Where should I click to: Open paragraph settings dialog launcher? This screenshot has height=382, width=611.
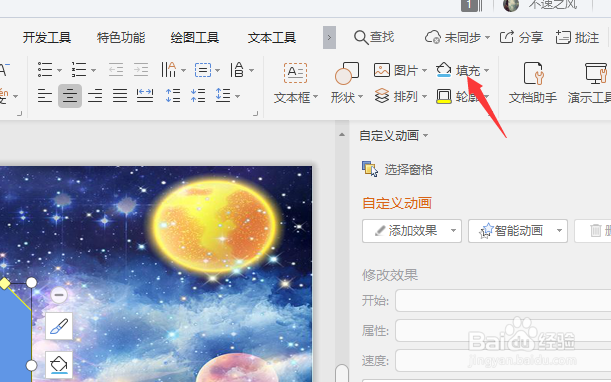click(x=256, y=113)
